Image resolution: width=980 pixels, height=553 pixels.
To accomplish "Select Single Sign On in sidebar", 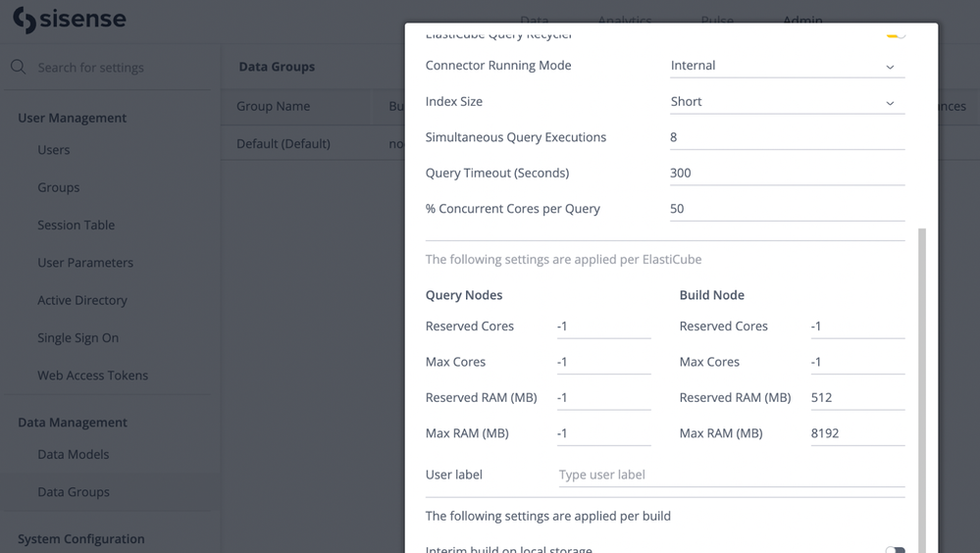I will pos(78,338).
